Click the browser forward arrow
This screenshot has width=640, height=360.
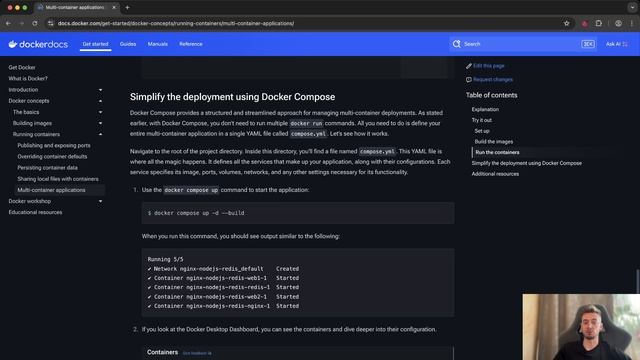[x=22, y=24]
